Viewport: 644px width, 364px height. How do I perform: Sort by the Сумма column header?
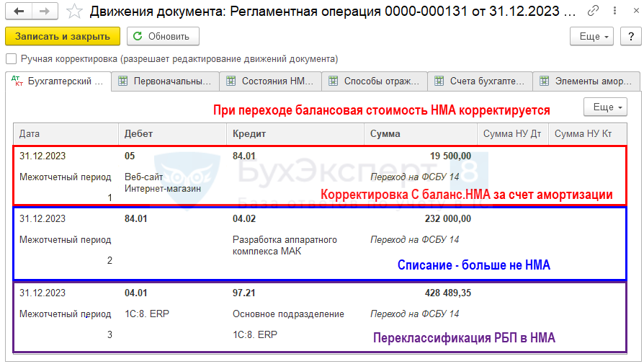point(385,133)
